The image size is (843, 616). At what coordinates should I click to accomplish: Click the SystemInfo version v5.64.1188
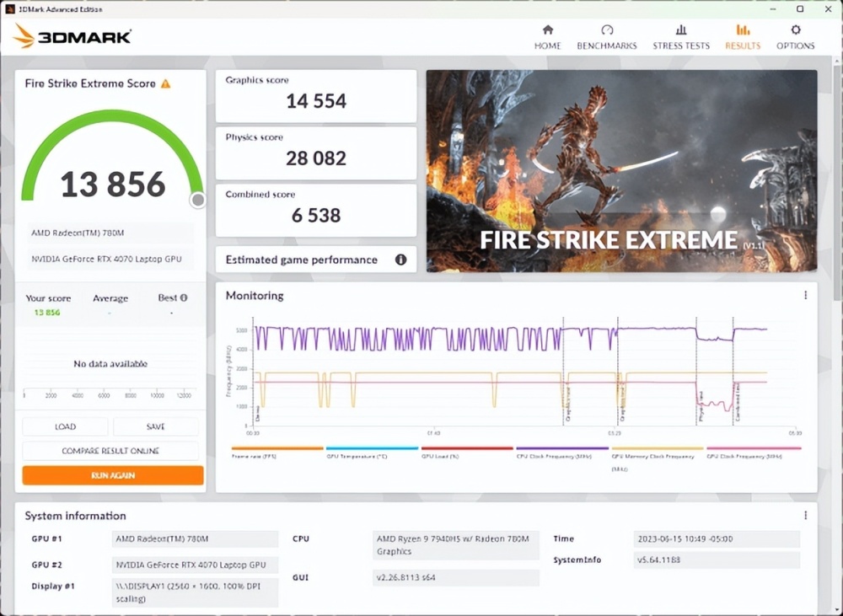(x=717, y=560)
